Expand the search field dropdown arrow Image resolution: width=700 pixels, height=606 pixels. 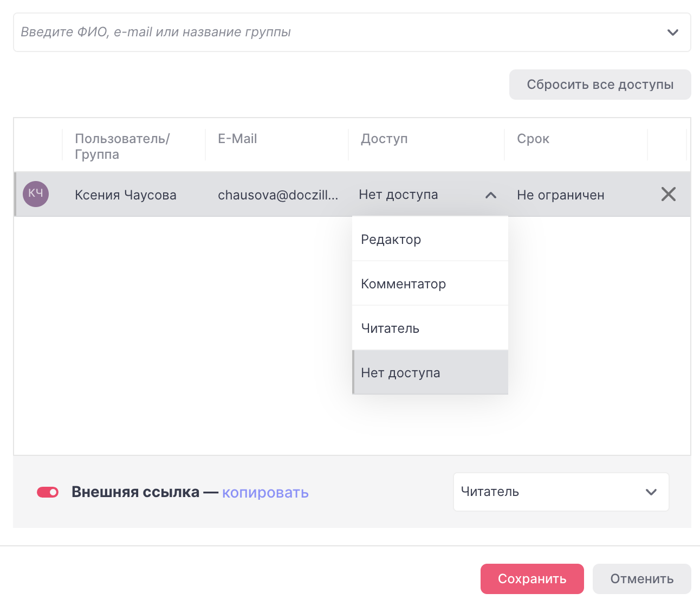click(x=672, y=33)
